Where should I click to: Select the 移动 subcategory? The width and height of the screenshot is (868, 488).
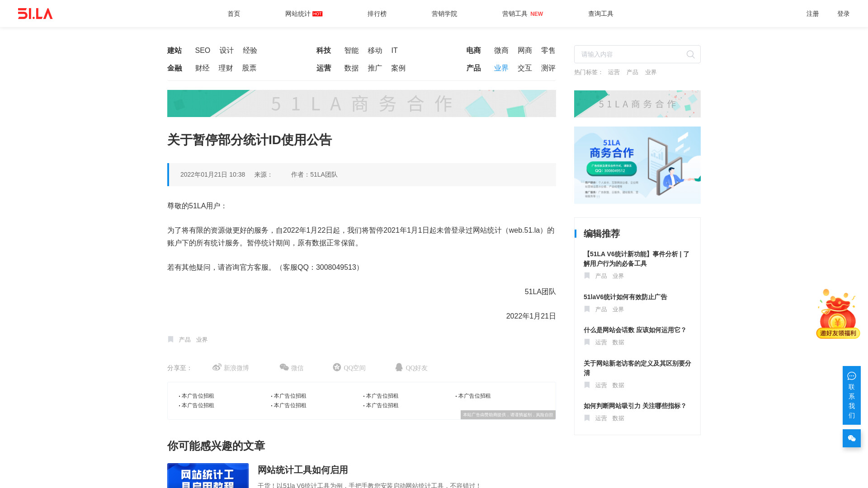coord(375,51)
